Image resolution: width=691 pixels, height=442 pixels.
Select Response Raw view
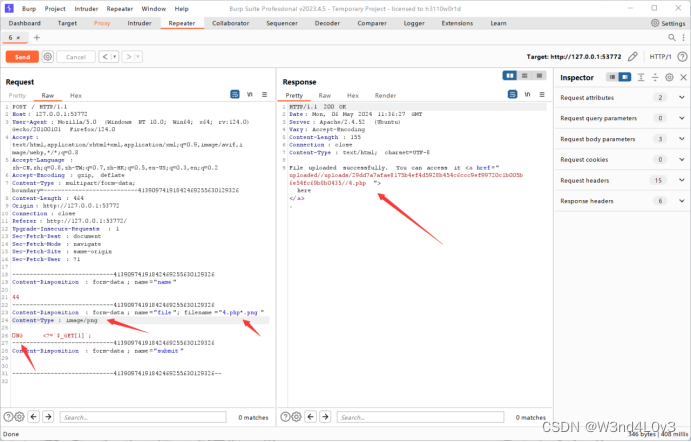[x=325, y=95]
